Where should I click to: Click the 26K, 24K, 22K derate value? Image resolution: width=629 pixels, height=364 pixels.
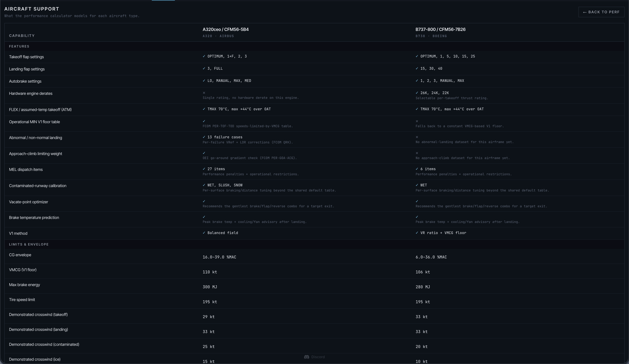[435, 93]
